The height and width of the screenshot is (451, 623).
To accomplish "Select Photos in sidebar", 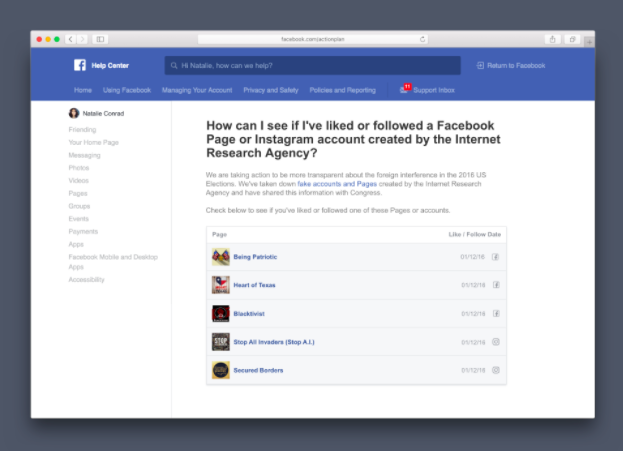I will click(79, 168).
